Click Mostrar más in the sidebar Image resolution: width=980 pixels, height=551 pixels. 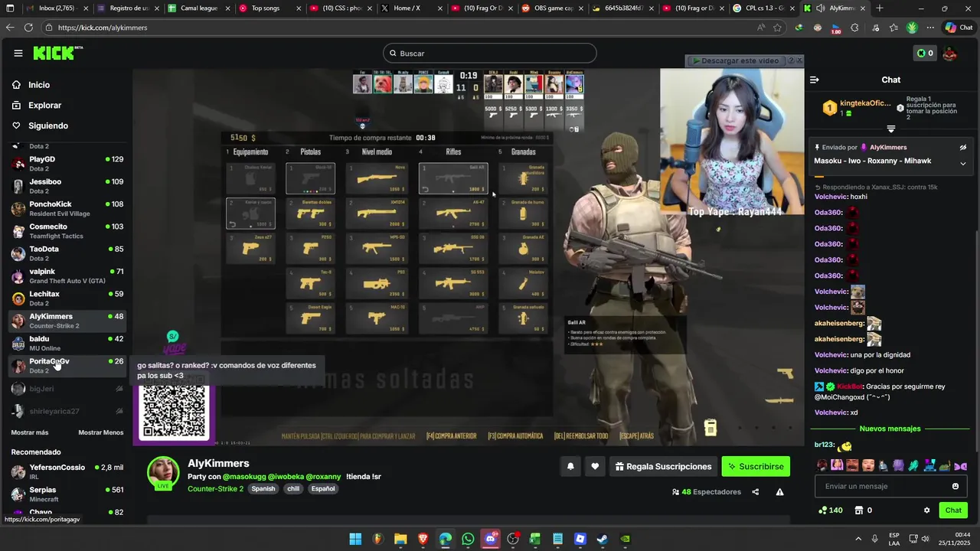[x=30, y=432]
